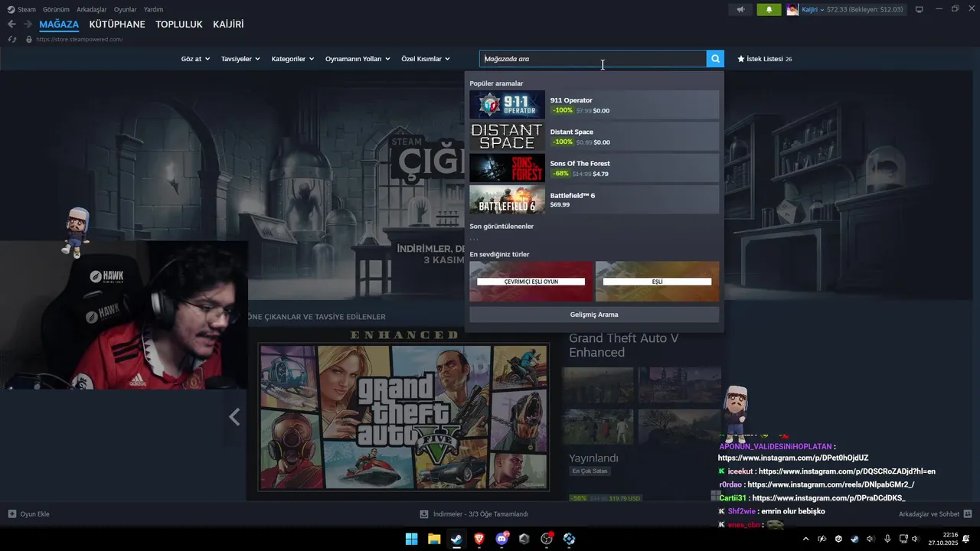Open Steam announcements megaphone icon
Screen dimensions: 980x551
tap(740, 9)
